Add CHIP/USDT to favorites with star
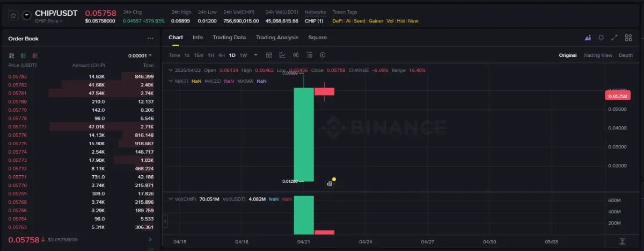This screenshot has width=644, height=251. pos(13,16)
